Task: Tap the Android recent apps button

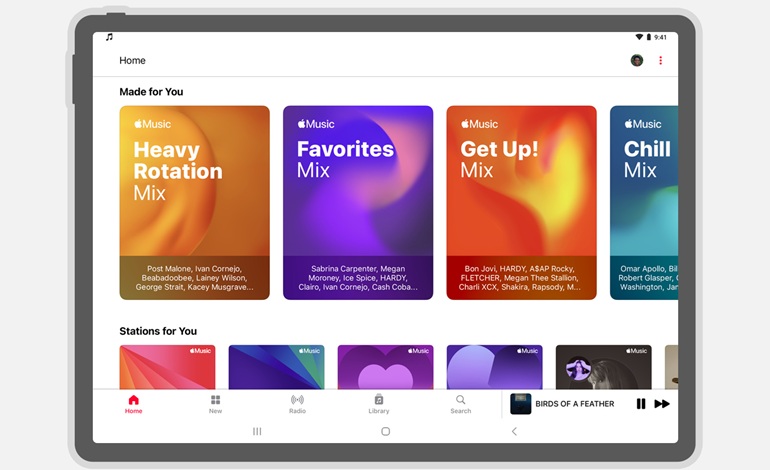Action: pyautogui.click(x=257, y=431)
